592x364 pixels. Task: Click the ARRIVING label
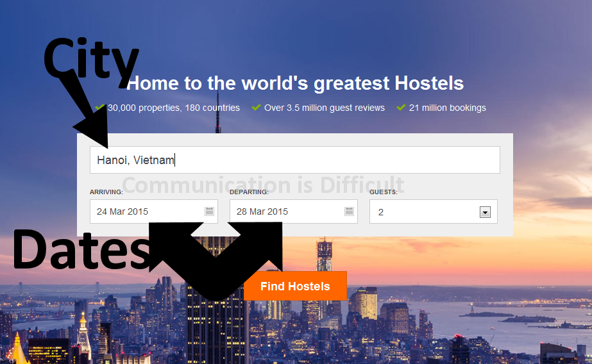tap(106, 192)
